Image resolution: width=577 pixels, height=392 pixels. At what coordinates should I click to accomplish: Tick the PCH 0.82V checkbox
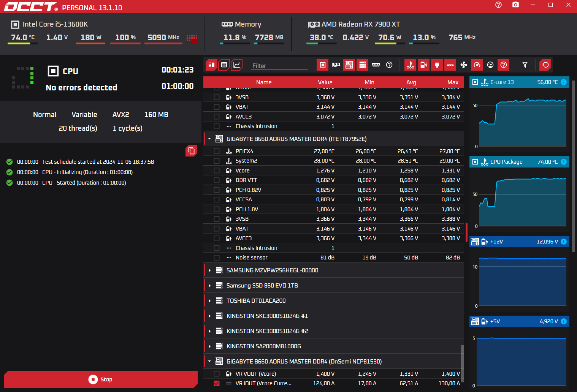(217, 190)
